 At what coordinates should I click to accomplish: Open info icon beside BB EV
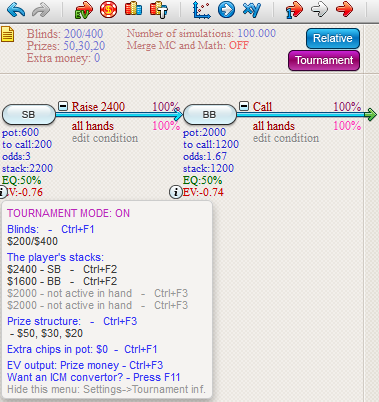176,192
